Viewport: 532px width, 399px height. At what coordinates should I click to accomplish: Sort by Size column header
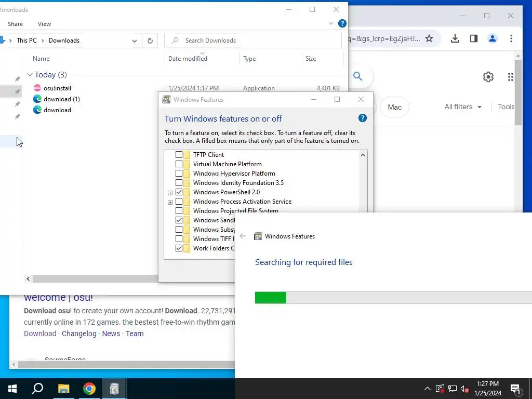tap(311, 58)
